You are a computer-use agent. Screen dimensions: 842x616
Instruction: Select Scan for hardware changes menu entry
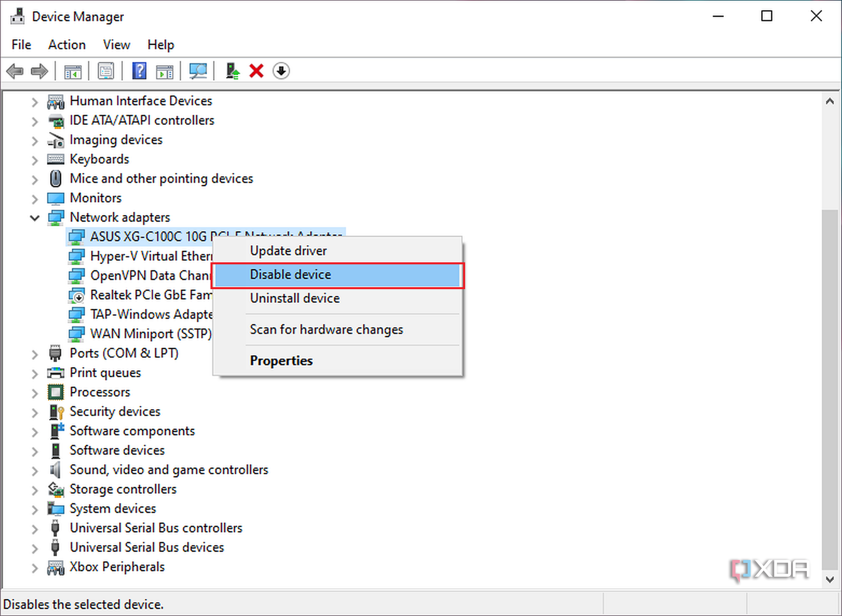(337, 329)
